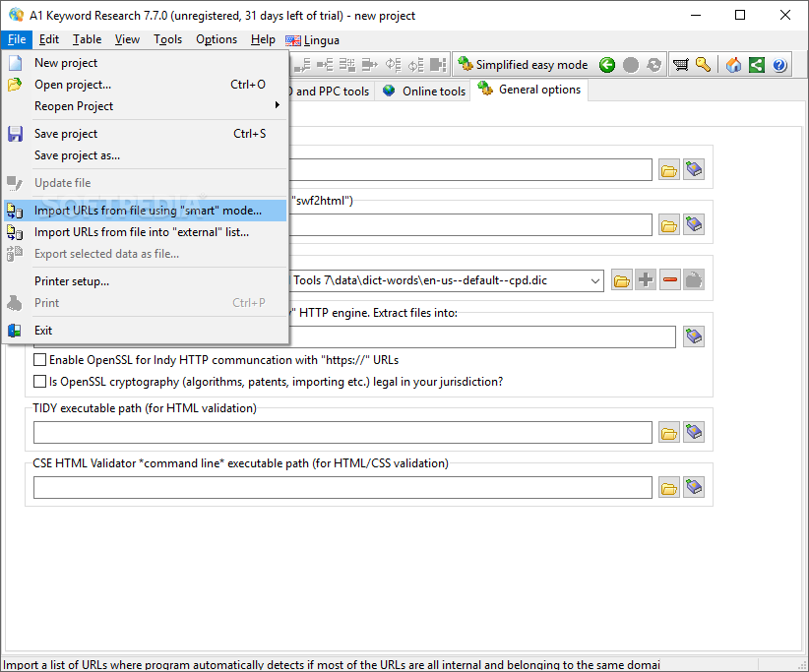Image resolution: width=809 pixels, height=672 pixels.
Task: Click plus add icon beside dictionary dropdown
Action: tap(646, 280)
